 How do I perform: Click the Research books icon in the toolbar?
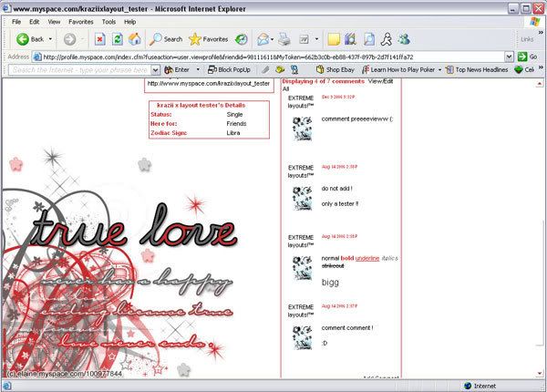tap(350, 39)
